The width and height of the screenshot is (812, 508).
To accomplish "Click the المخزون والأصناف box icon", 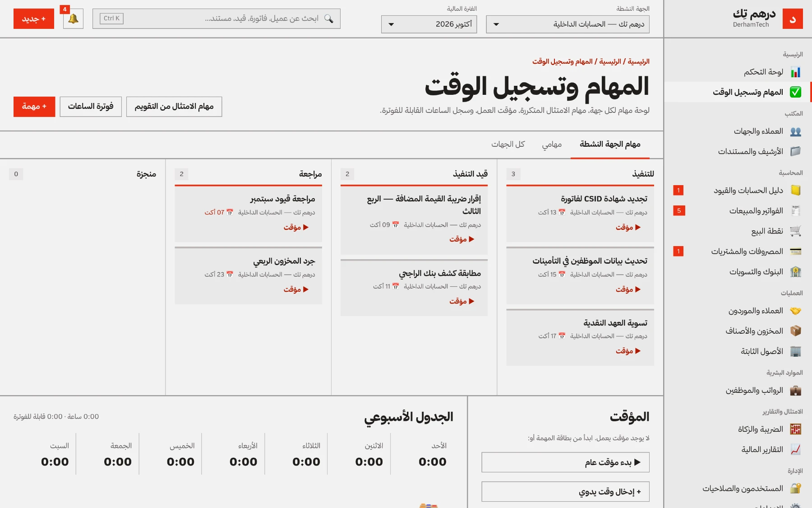I will (795, 331).
